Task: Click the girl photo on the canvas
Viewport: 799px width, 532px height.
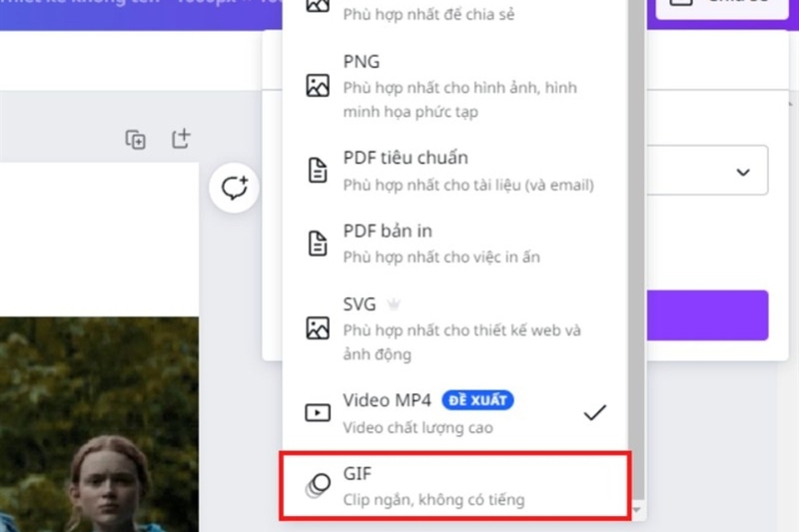Action: point(99,424)
